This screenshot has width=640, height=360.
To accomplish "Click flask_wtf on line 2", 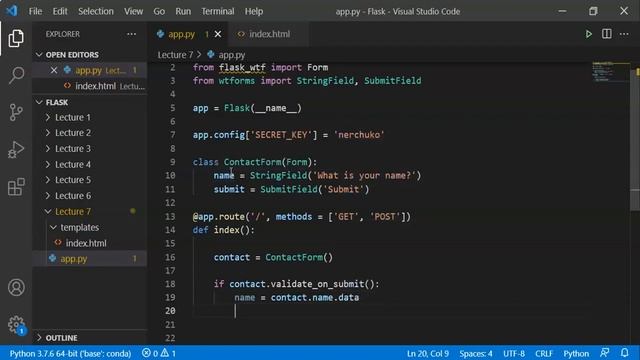I will point(242,67).
